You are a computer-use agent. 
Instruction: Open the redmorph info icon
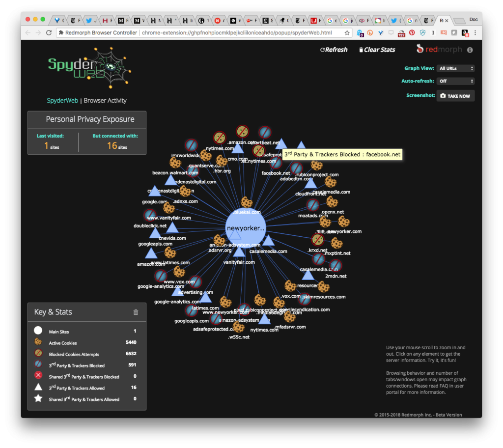click(x=470, y=50)
